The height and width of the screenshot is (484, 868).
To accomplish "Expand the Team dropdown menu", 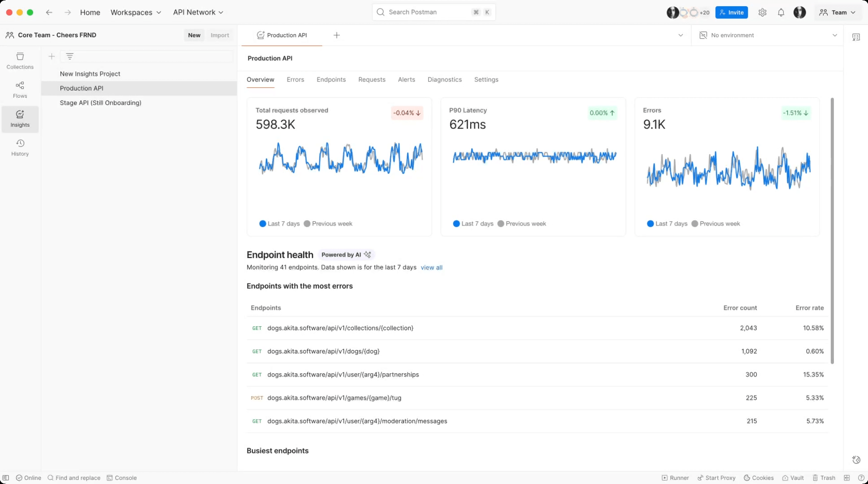I will coord(838,13).
